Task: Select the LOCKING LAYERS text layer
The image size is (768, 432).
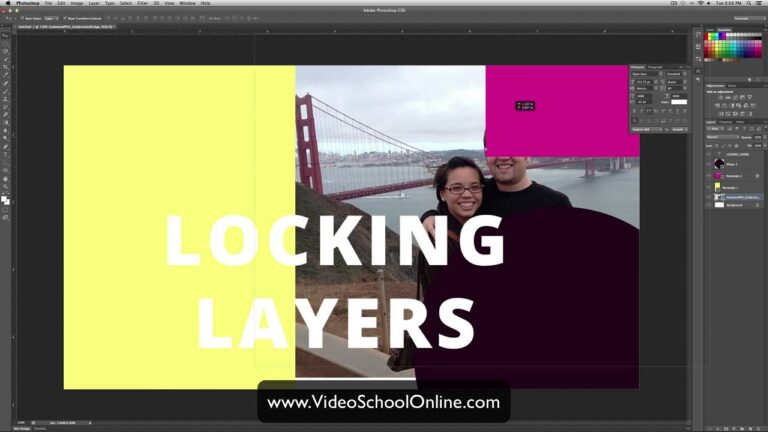Action: (737, 155)
